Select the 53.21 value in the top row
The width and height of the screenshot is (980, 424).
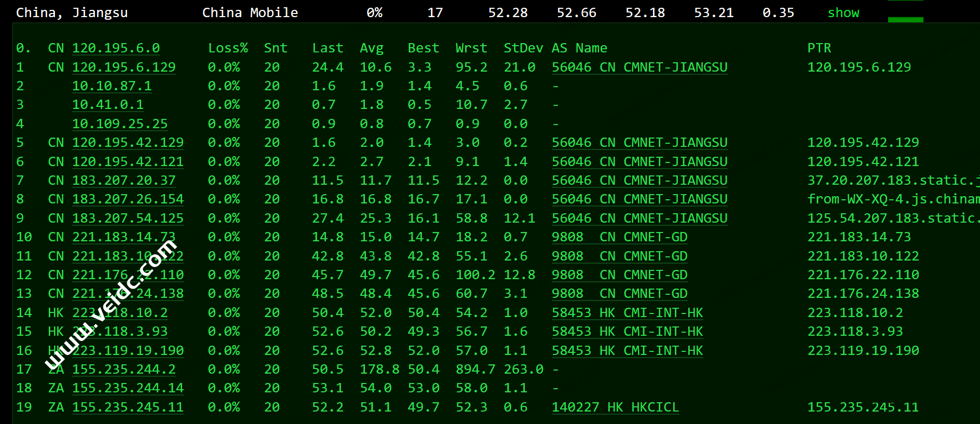(714, 13)
